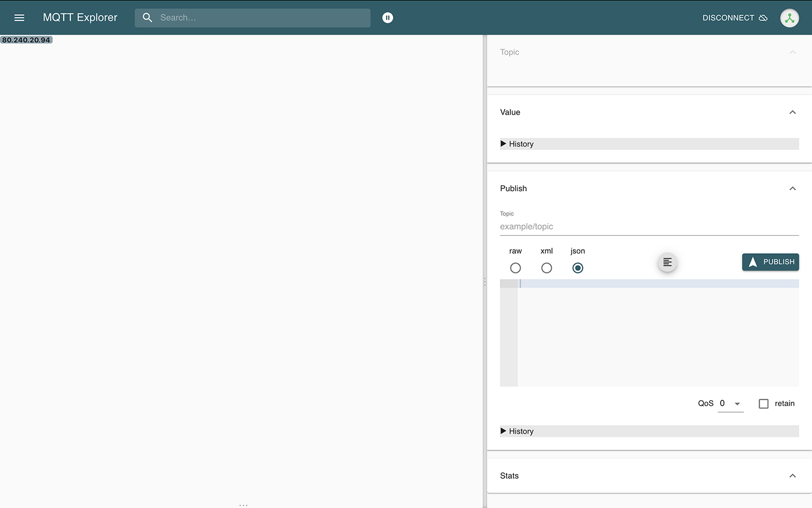Open the hamburger application menu
Viewport: 812px width, 508px height.
coord(19,17)
